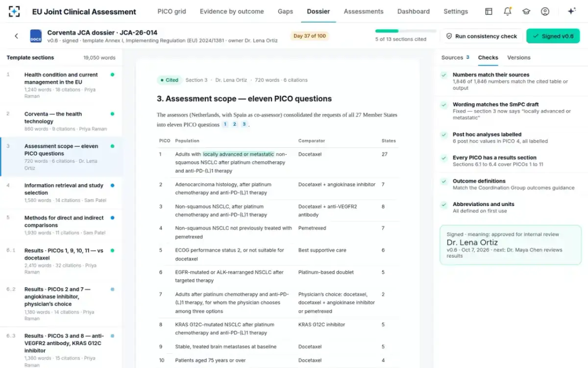Open the notifications bell icon
The width and height of the screenshot is (588, 368).
click(x=508, y=11)
